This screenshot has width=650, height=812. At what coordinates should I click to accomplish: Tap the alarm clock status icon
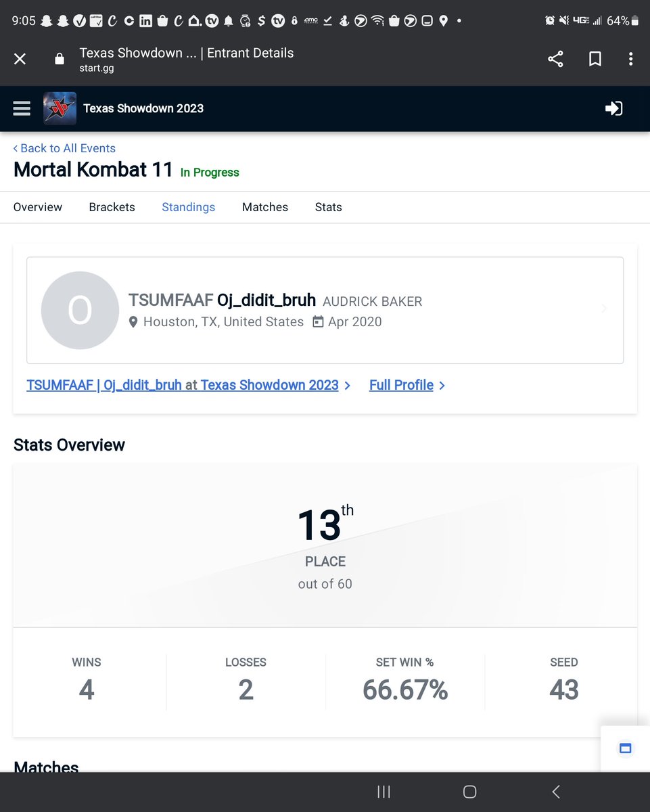(x=550, y=21)
